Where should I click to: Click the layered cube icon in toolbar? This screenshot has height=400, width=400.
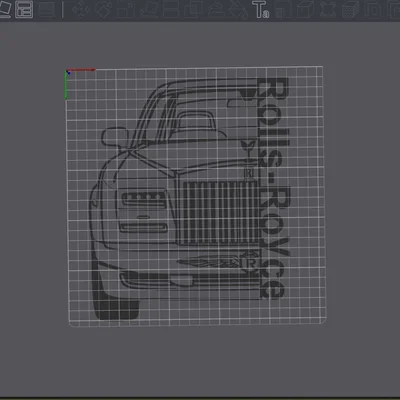click(350, 9)
